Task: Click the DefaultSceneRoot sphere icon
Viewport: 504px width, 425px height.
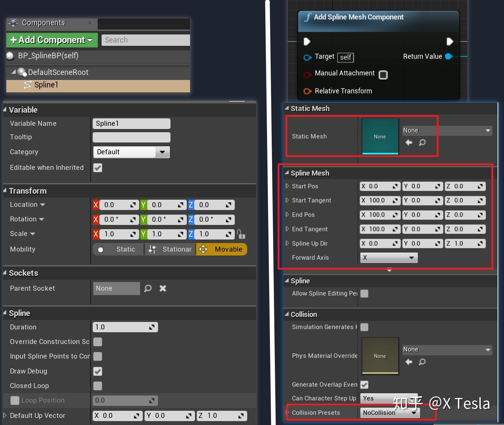Action: [x=23, y=72]
